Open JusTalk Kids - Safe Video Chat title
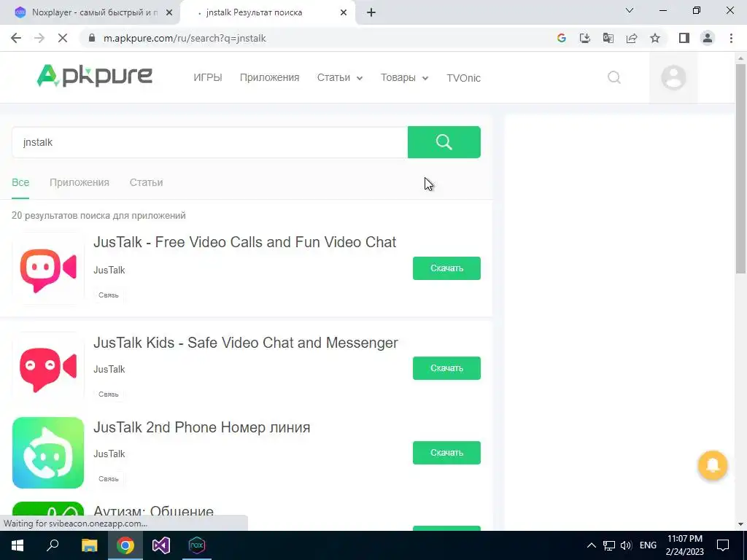 coord(245,343)
